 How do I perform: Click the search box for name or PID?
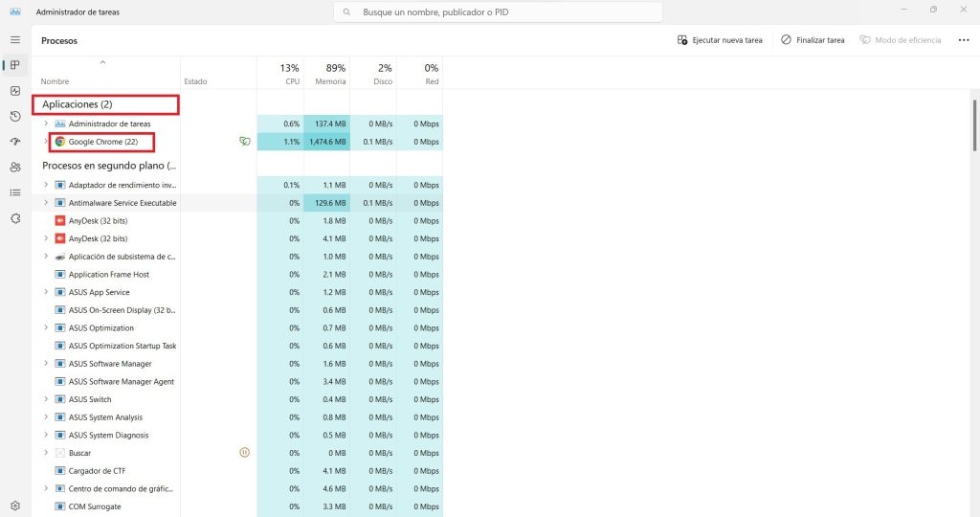[498, 11]
